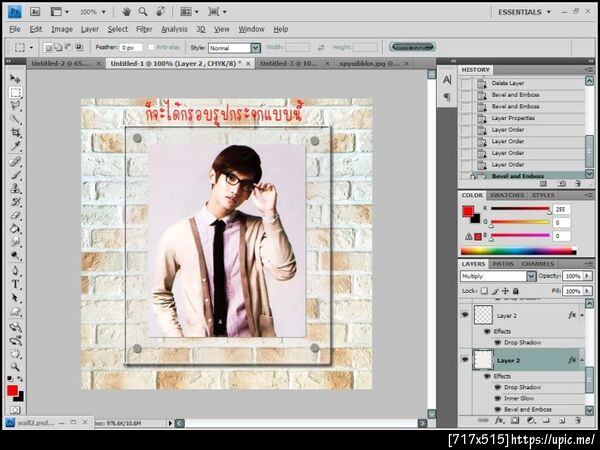
Task: Select the Clone Stamp tool
Action: [x=15, y=188]
